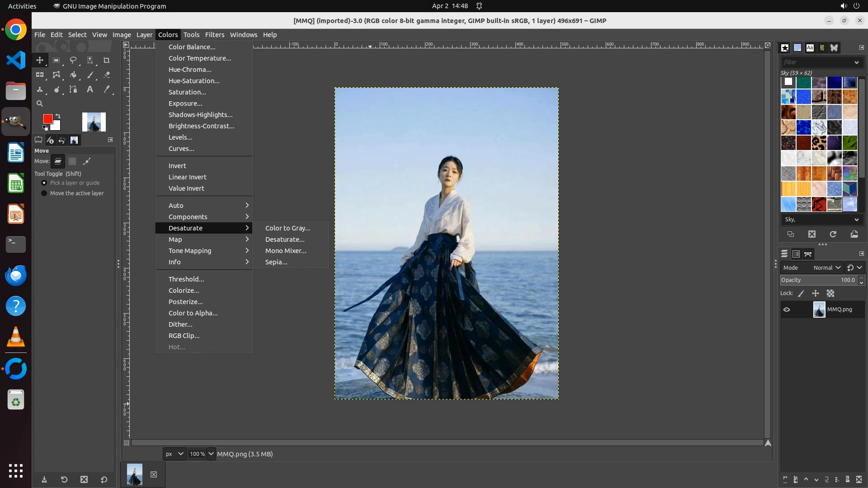Select 'Move the active layer' radio option

(44, 193)
